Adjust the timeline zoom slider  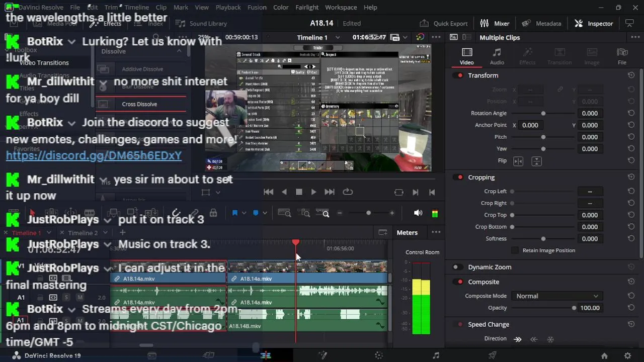pos(368,213)
